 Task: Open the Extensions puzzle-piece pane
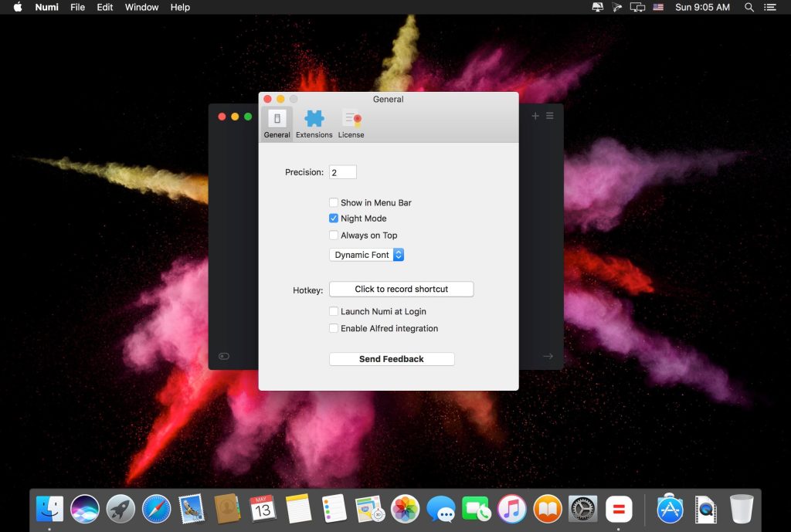click(314, 124)
